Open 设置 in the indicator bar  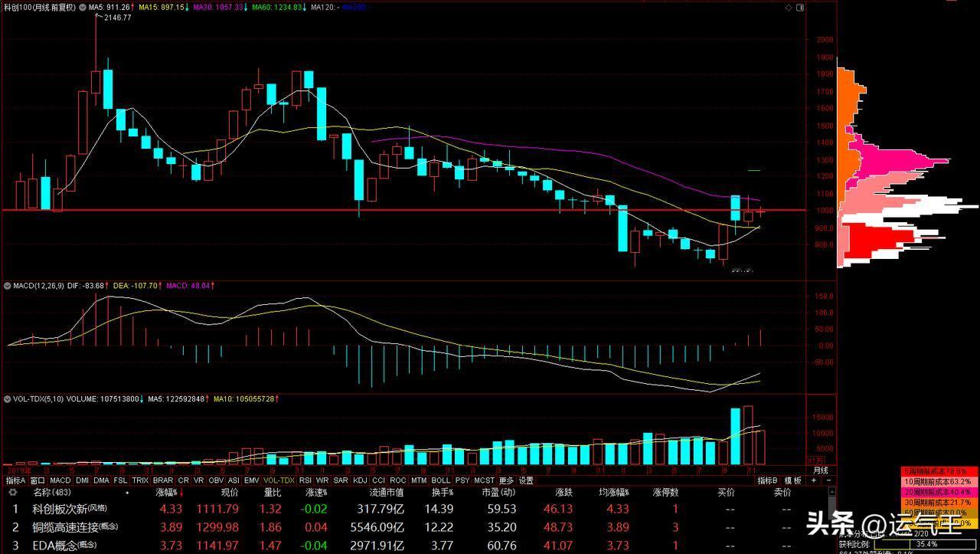pos(526,480)
